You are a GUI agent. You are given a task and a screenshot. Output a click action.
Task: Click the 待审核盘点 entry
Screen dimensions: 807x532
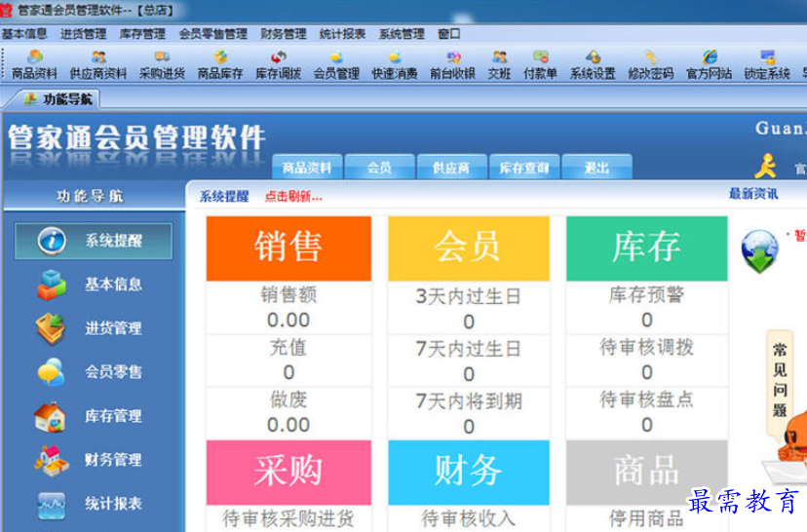tap(647, 399)
